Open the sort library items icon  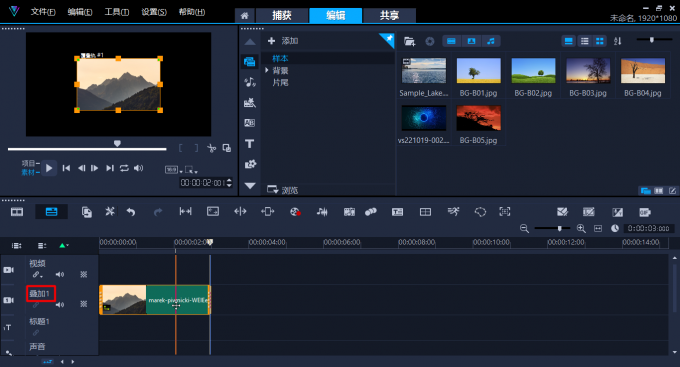pyautogui.click(x=618, y=41)
